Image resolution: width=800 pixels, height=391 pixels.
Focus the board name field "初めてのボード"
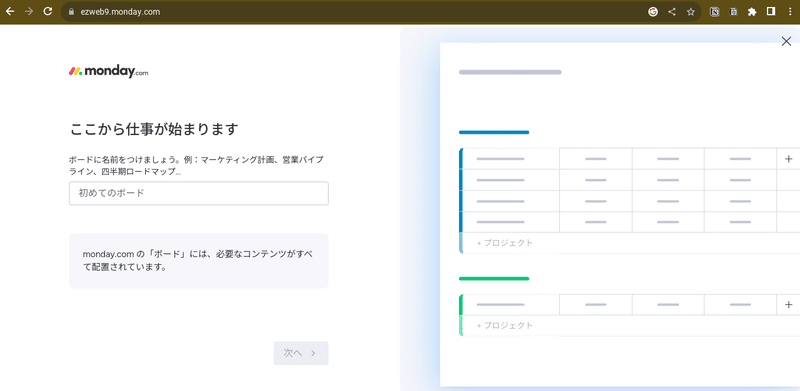[199, 193]
